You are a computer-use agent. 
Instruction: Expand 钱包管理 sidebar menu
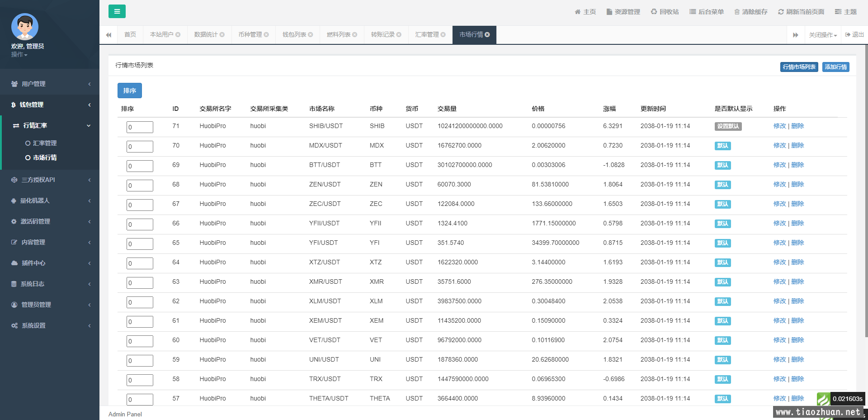tap(50, 105)
